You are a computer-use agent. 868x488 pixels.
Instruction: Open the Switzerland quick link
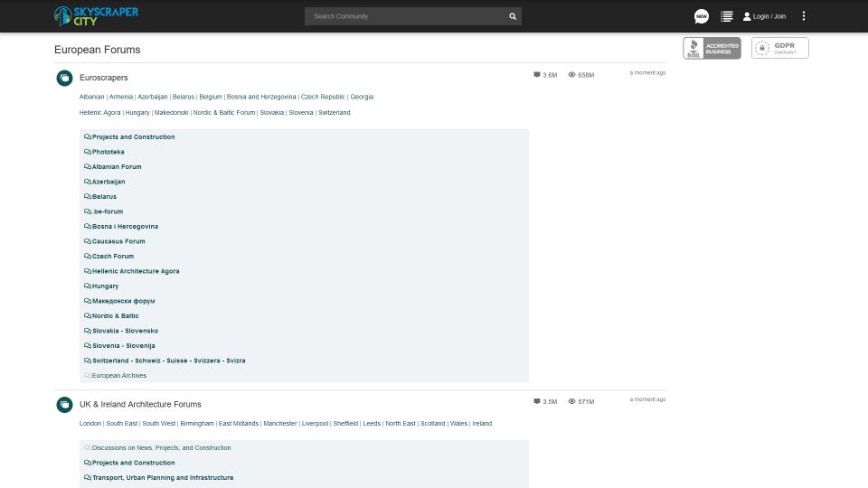tap(334, 113)
